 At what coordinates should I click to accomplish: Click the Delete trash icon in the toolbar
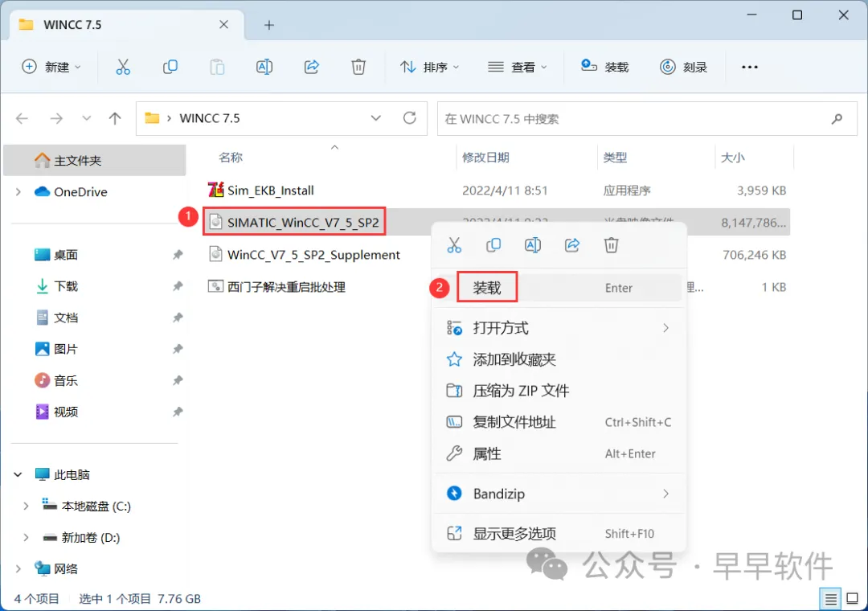[358, 67]
